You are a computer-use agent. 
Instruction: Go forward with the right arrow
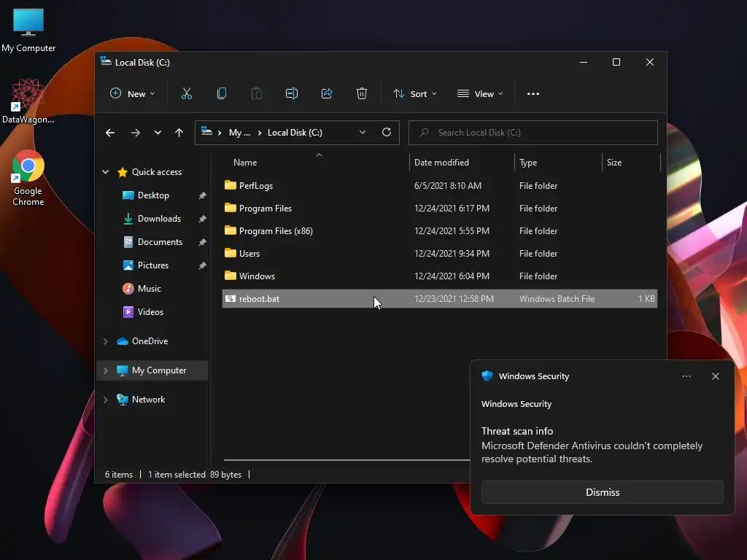point(136,133)
